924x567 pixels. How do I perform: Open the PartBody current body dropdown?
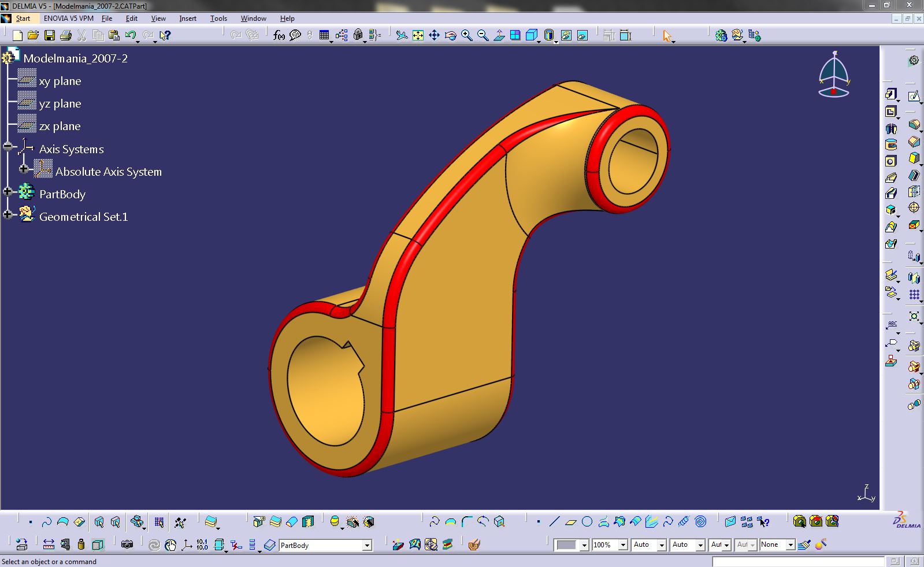[x=366, y=545]
